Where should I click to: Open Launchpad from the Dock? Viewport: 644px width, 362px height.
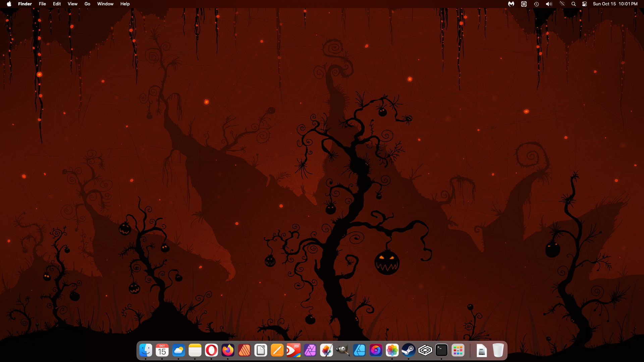458,351
